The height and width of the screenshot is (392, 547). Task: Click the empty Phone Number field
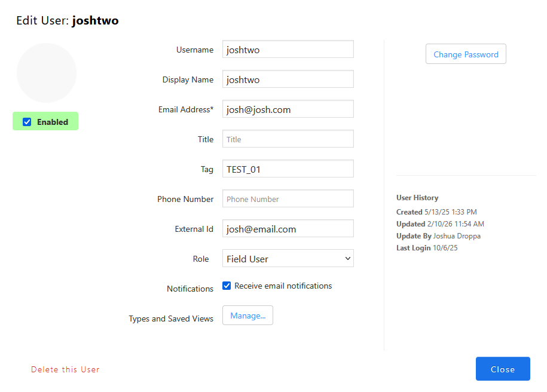pyautogui.click(x=288, y=199)
